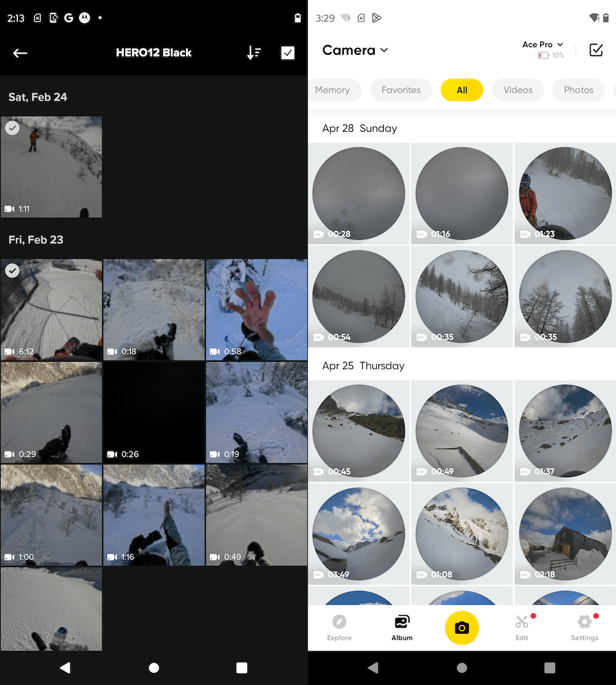Open the 0:19 GoPro video thumbnail
616x685 pixels.
pyautogui.click(x=257, y=412)
